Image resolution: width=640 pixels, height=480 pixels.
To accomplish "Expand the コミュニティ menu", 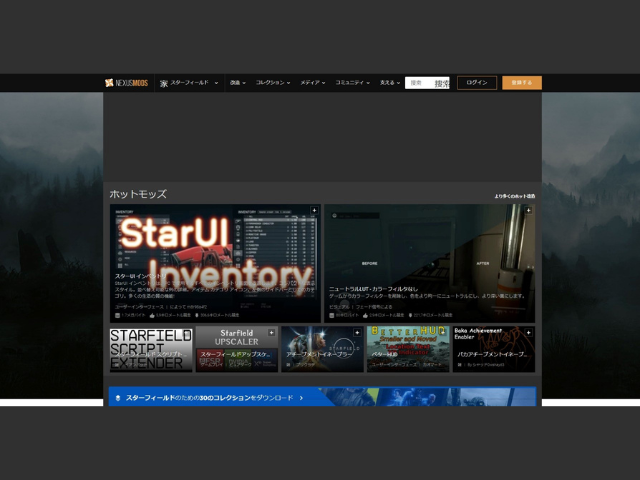I will (x=352, y=83).
